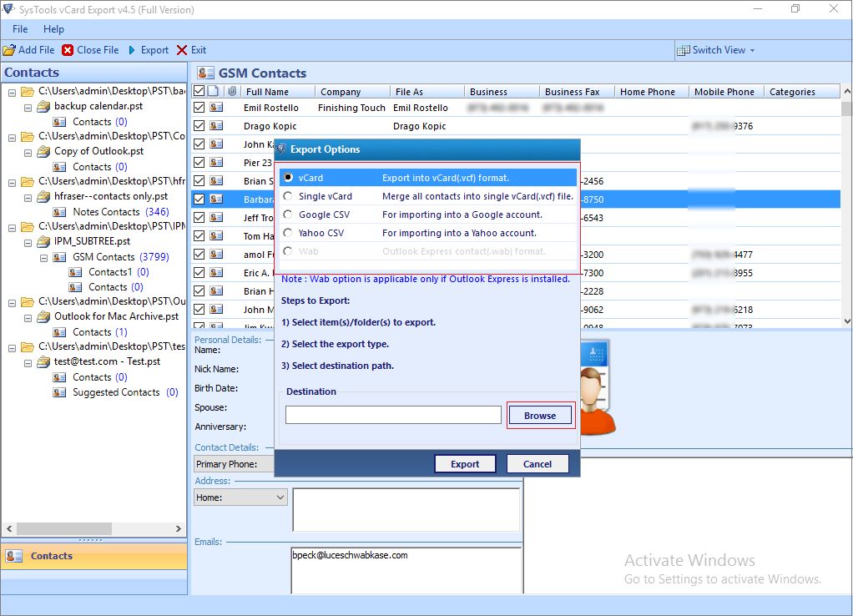This screenshot has height=616, width=853.
Task: Open the File menu
Action: [19, 28]
